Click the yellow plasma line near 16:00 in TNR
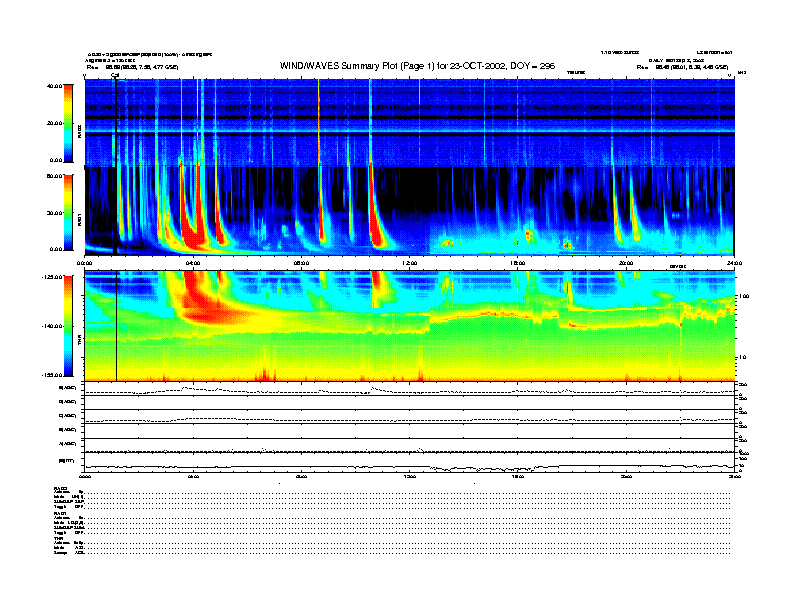Image resolution: width=792 pixels, height=612 pixels. [505, 314]
